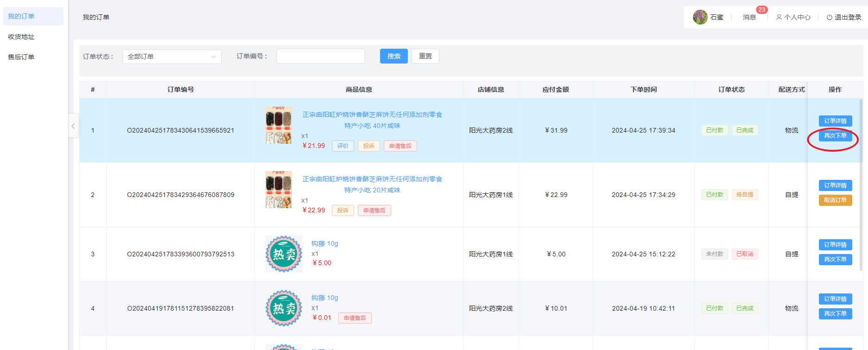Click 阳光大药房2线 store in row 1
Viewport: 868px width, 350px height.
[491, 130]
